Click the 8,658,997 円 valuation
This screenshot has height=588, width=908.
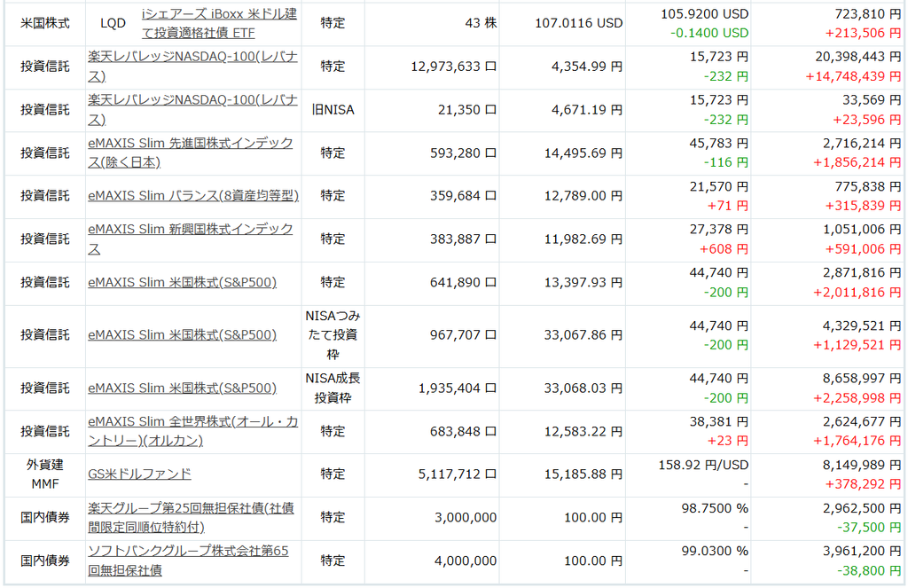[862, 379]
